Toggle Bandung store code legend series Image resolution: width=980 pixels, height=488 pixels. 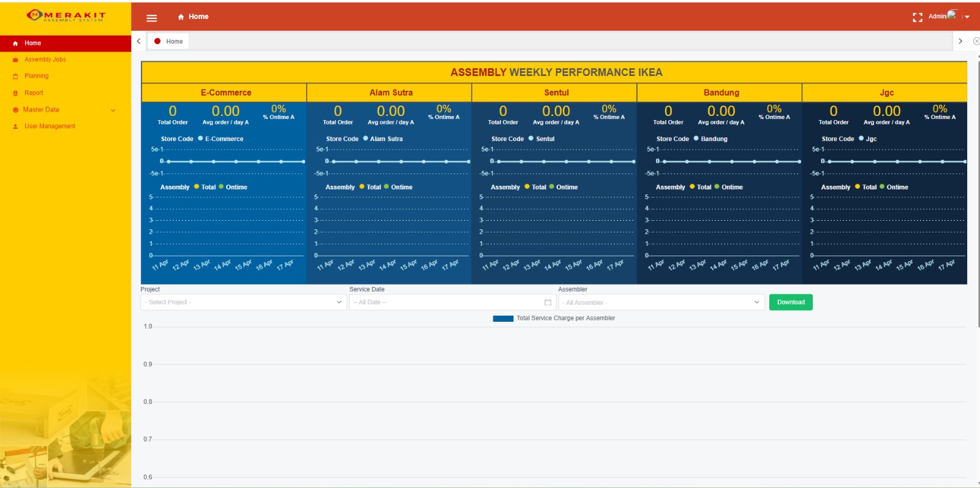point(710,139)
